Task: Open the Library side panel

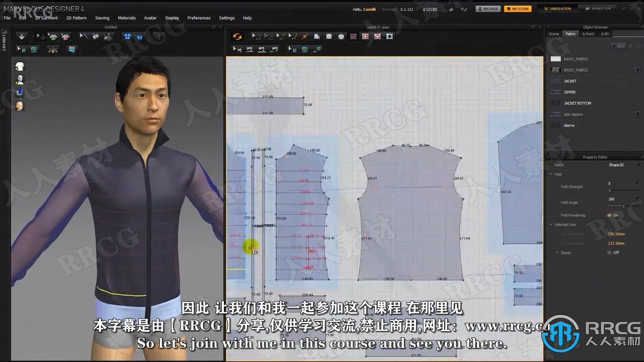Action: click(x=4, y=41)
